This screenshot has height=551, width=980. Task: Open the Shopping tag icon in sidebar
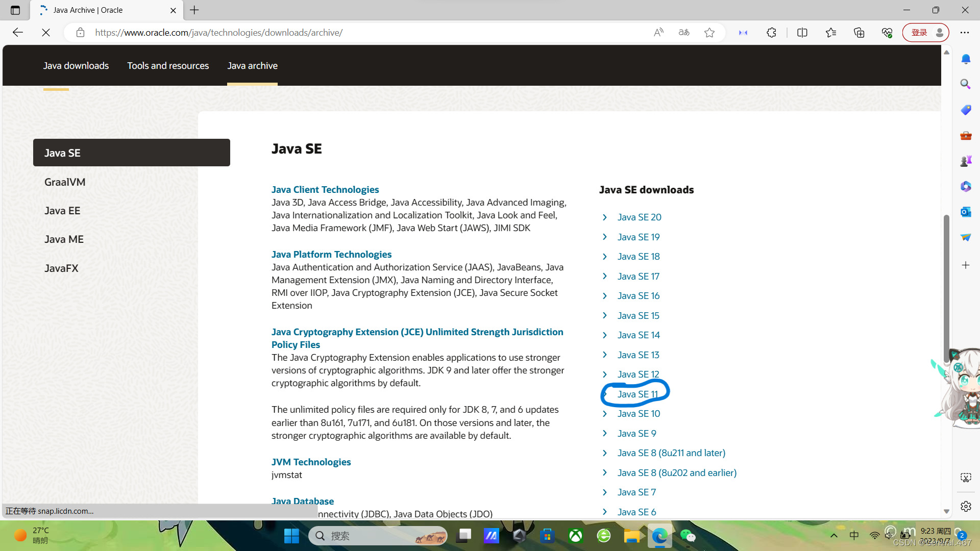pos(966,110)
